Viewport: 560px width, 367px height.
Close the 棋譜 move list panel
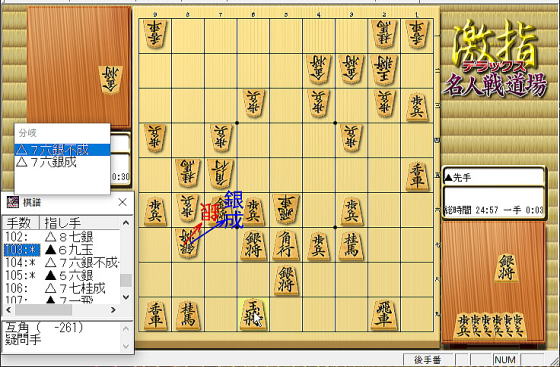pyautogui.click(x=122, y=202)
